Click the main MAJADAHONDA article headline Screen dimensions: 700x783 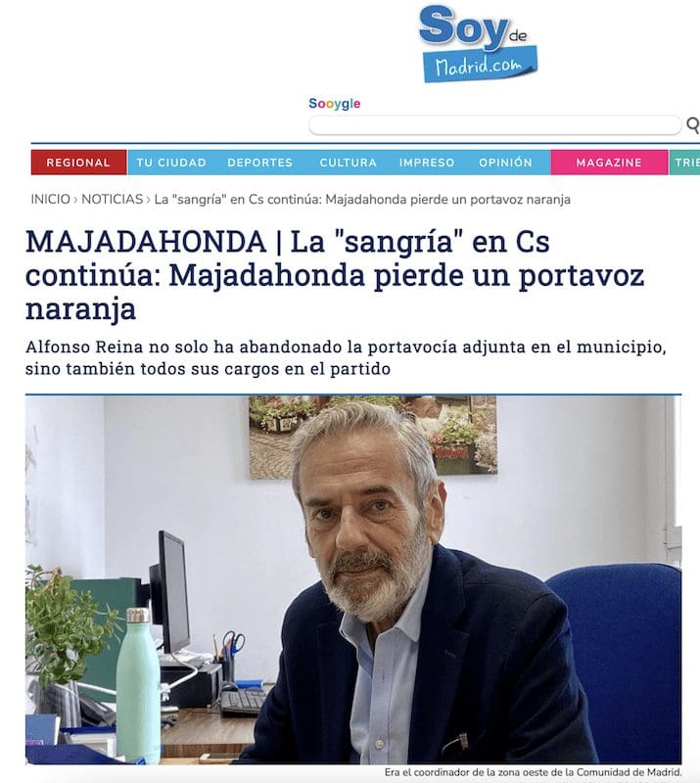pyautogui.click(x=335, y=275)
